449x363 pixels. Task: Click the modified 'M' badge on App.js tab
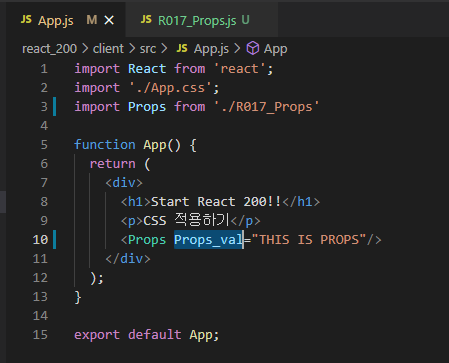tap(92, 20)
